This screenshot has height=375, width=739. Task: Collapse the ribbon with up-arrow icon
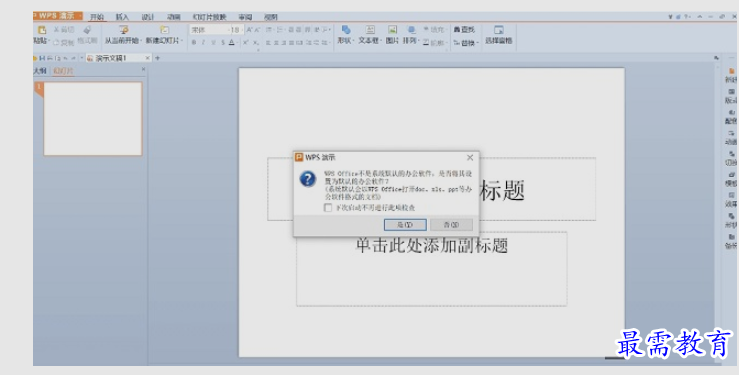point(700,17)
